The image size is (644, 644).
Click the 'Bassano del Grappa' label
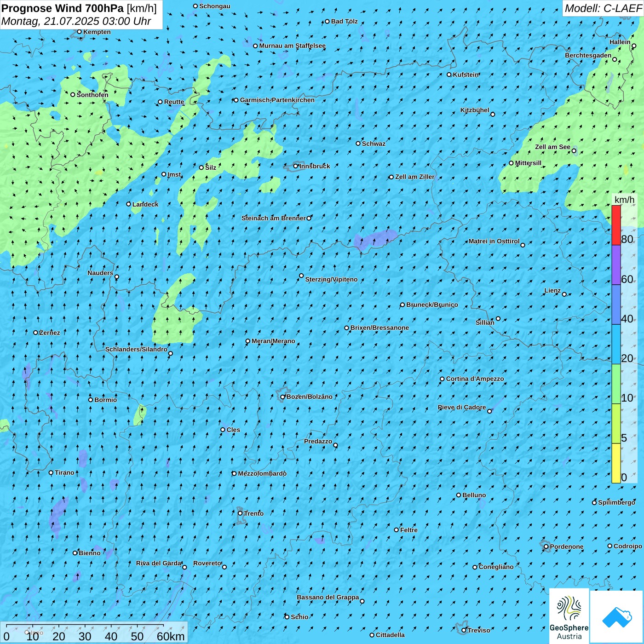click(328, 597)
